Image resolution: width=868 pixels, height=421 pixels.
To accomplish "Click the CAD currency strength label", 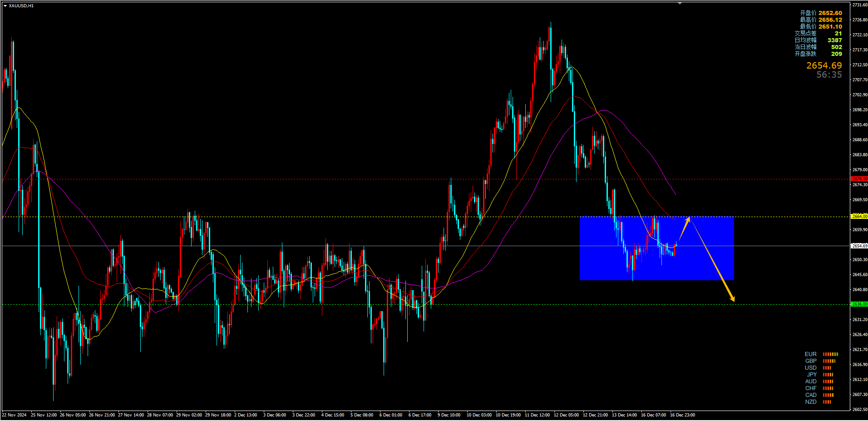I will [811, 395].
